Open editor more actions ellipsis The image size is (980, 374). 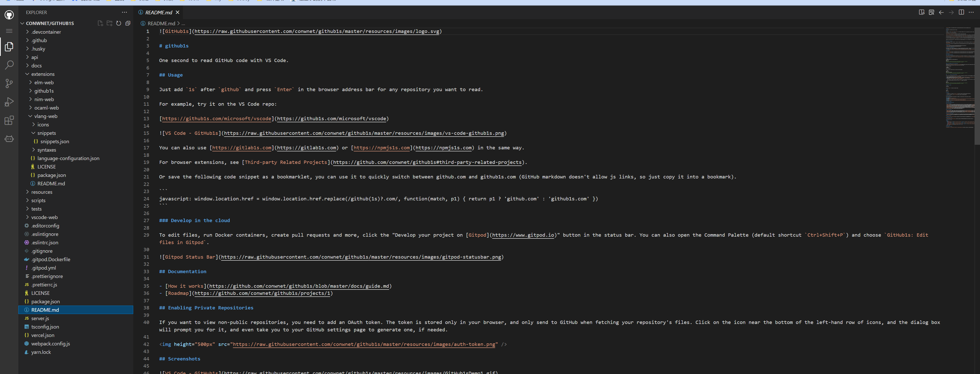pyautogui.click(x=971, y=12)
